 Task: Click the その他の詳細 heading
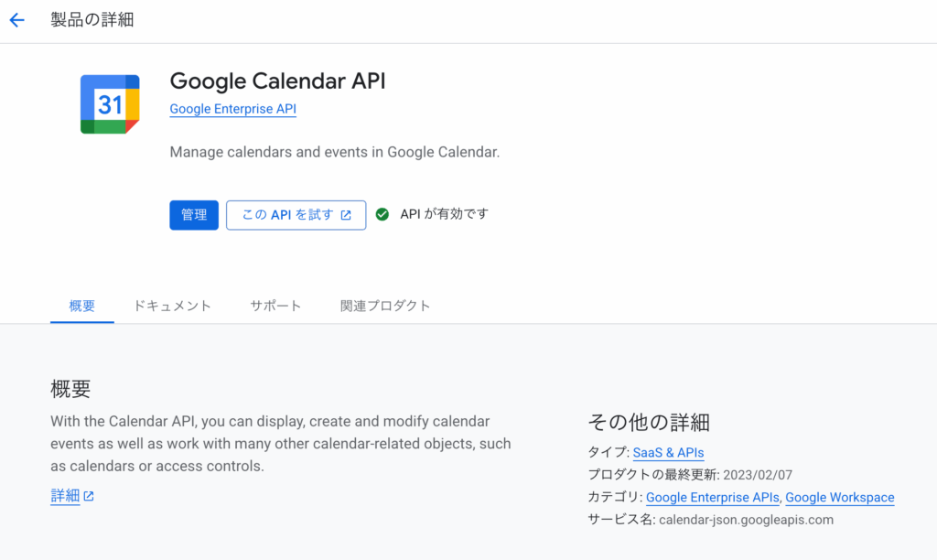649,423
